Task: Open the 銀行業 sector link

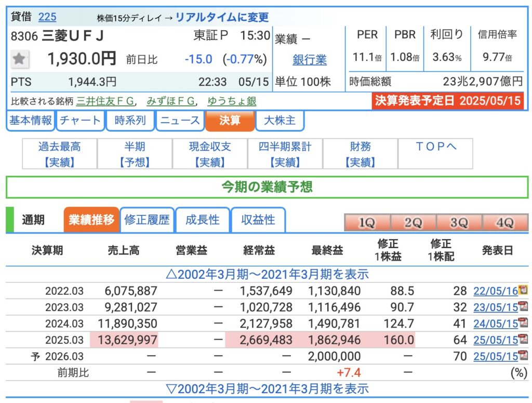Action: coord(310,60)
